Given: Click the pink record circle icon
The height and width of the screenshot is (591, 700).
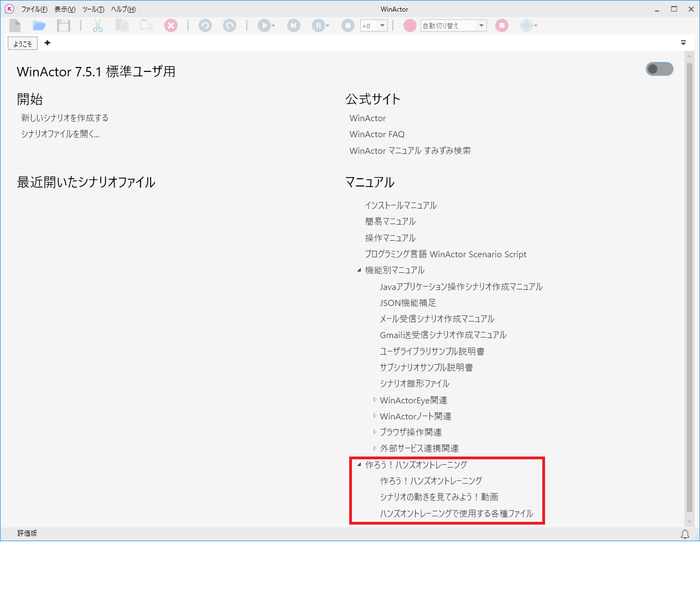Looking at the screenshot, I should click(410, 25).
